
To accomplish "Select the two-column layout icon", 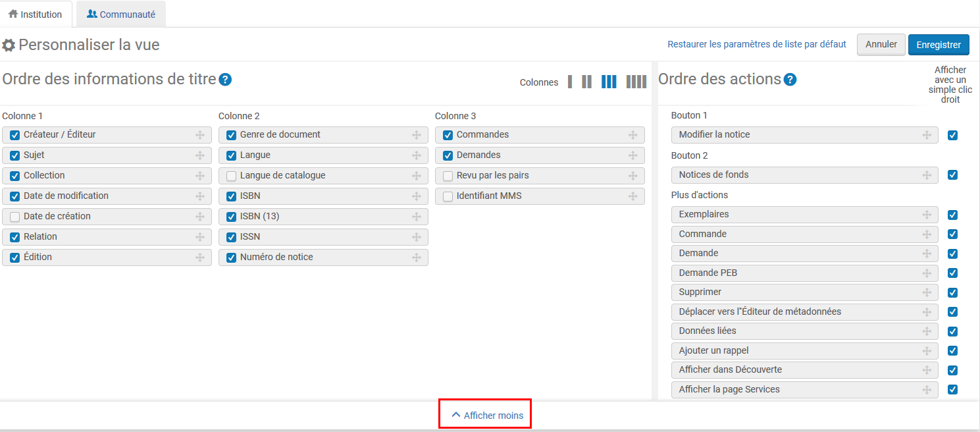I will pos(586,82).
